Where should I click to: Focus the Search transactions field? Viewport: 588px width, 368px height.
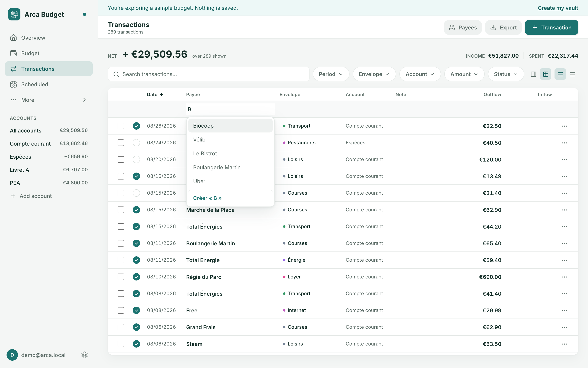(x=208, y=74)
